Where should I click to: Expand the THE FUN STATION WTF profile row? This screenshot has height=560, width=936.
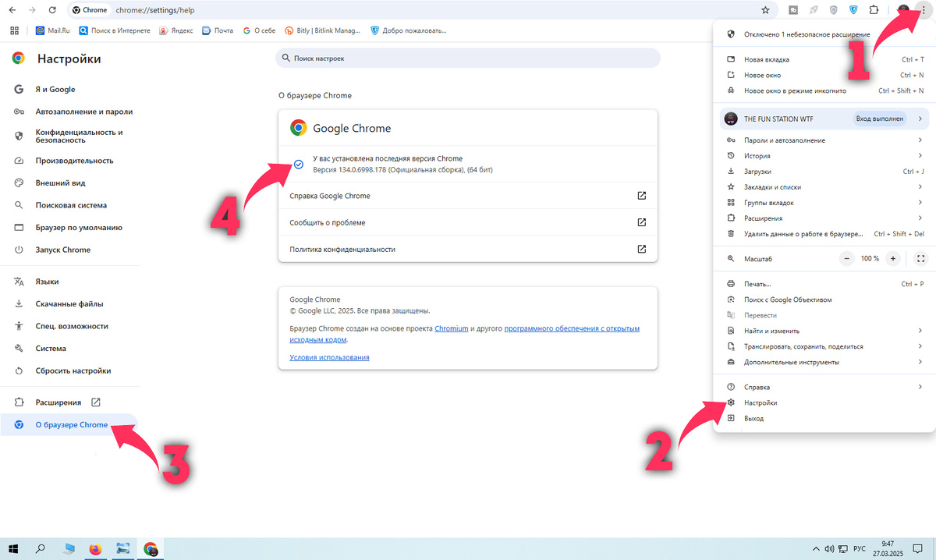click(824, 119)
